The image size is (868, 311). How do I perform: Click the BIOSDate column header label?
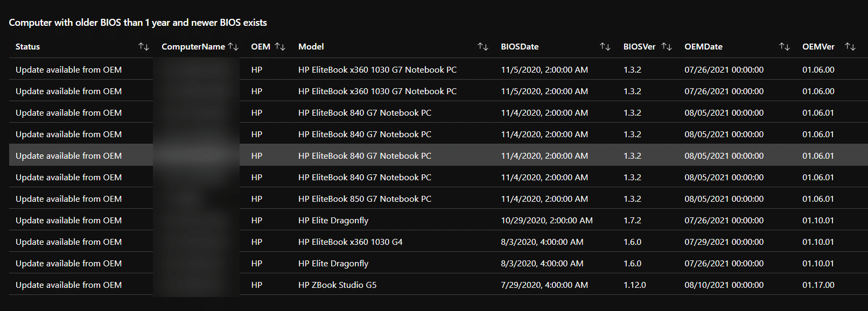[520, 47]
